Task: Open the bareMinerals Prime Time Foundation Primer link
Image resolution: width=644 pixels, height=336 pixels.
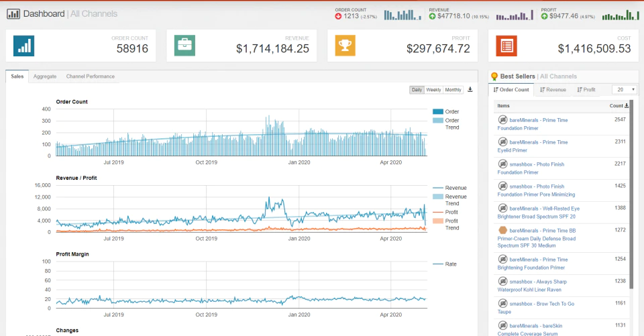Action: 533,124
